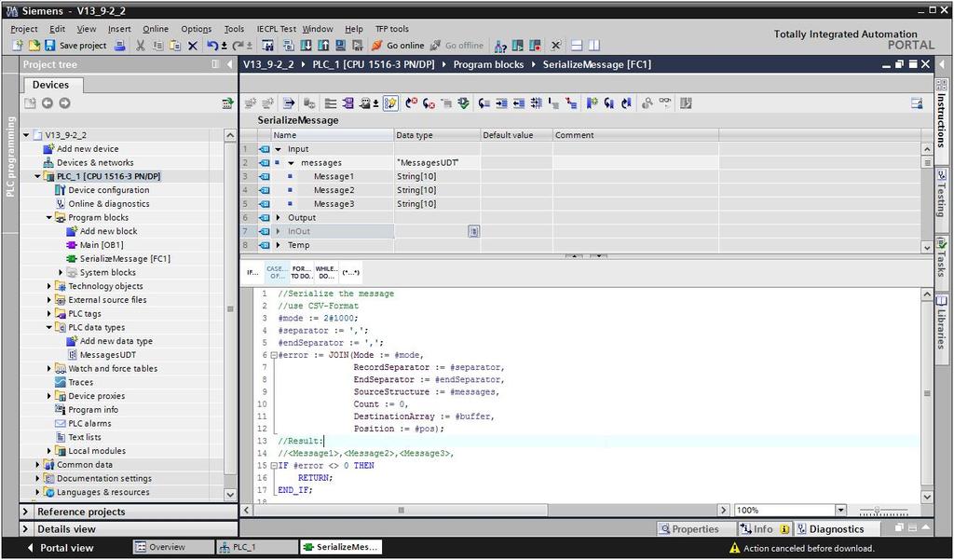
Task: Click the Start CPU icon
Action: pyautogui.click(x=518, y=46)
